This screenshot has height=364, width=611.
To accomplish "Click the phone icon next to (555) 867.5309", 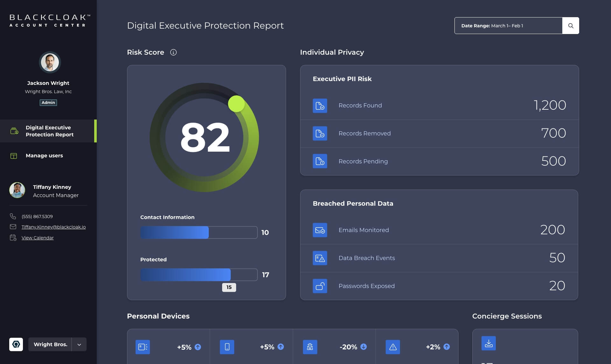I will [x=13, y=216].
